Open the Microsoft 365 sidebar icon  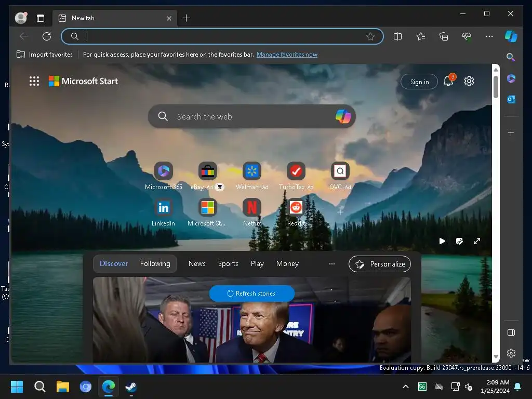511,78
